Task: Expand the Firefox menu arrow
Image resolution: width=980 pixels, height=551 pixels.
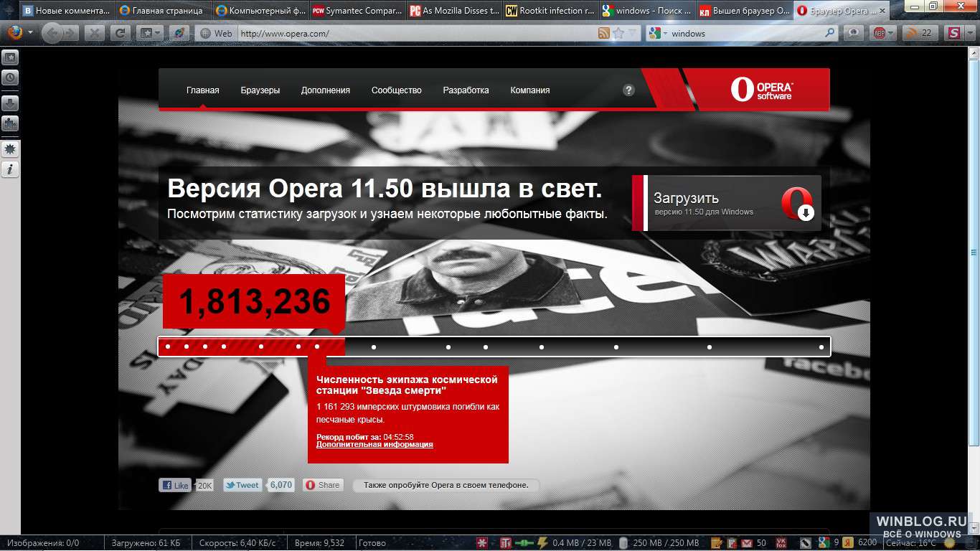Action: click(x=30, y=33)
